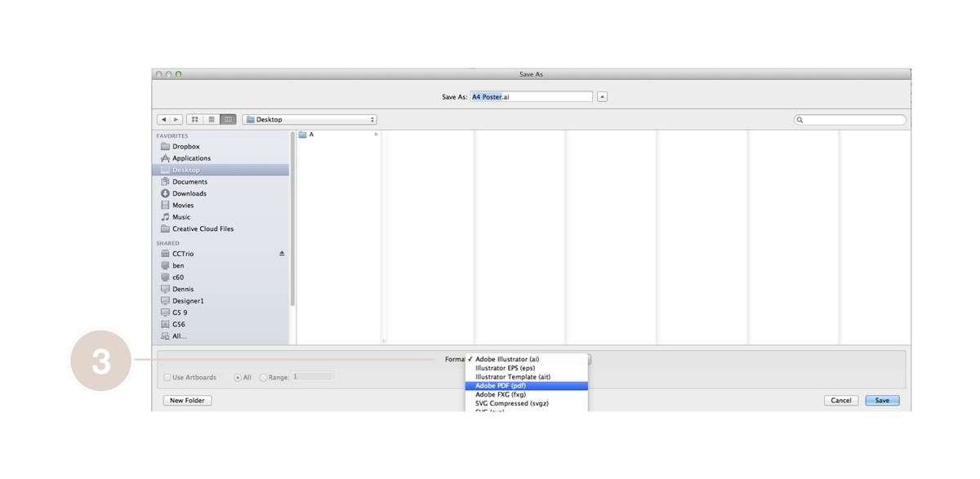Screen dimensions: 980x479
Task: Click the Range value field
Action: [x=313, y=377]
